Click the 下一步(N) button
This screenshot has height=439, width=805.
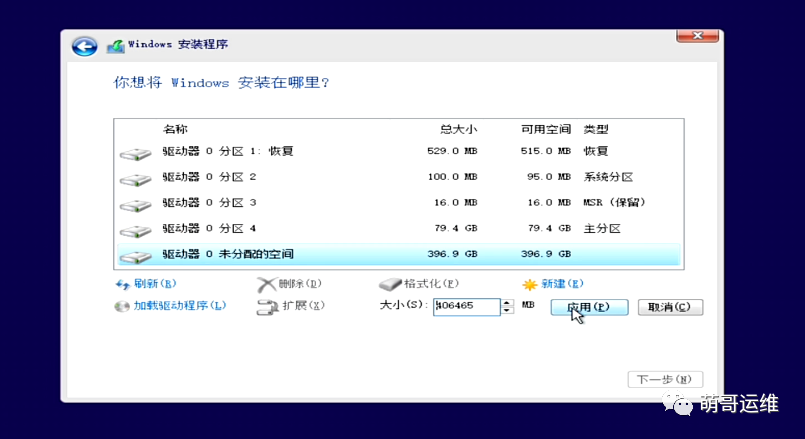[665, 379]
